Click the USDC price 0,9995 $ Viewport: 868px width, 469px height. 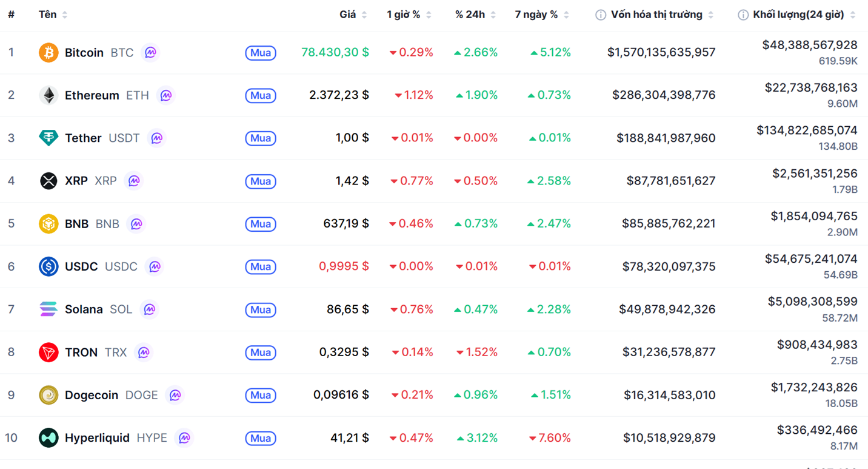(344, 266)
